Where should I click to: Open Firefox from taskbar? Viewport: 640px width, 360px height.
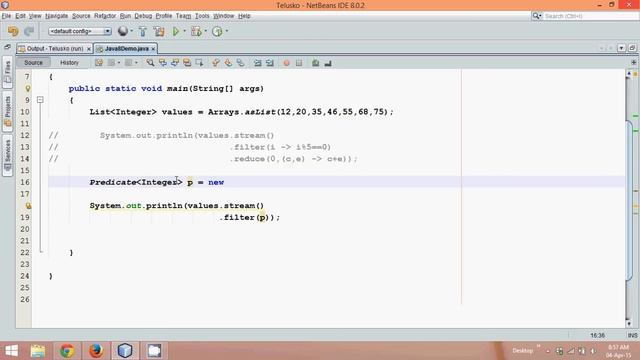click(x=96, y=351)
